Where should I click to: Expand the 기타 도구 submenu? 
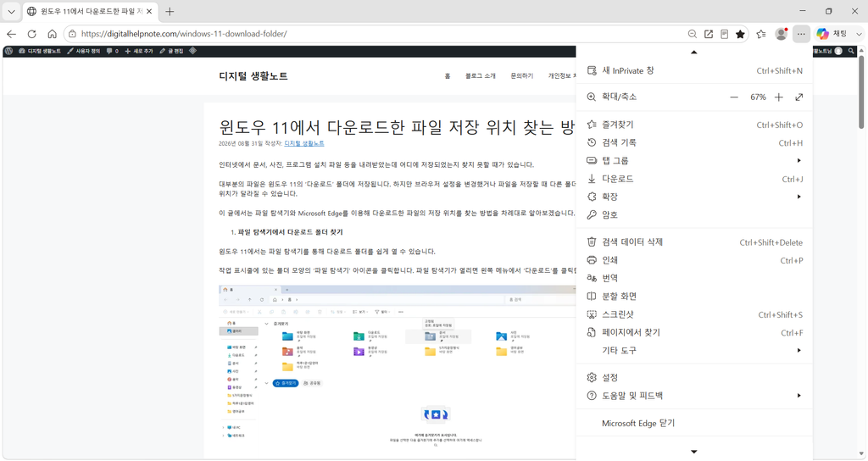(x=694, y=350)
